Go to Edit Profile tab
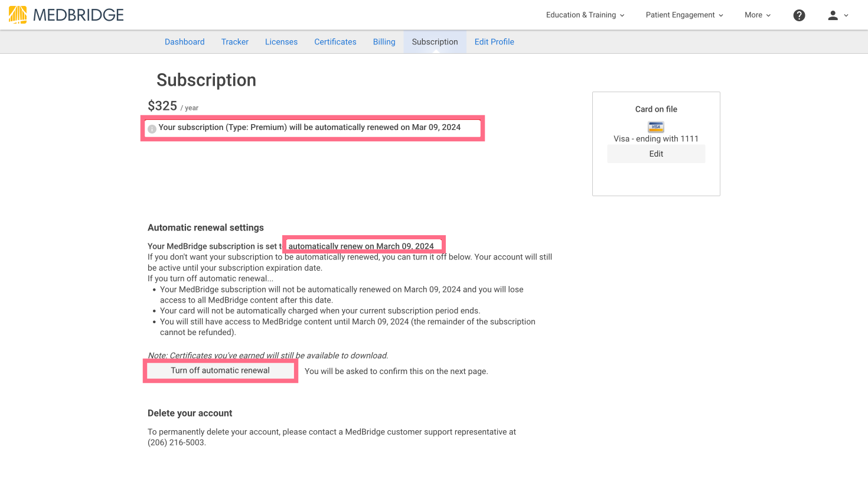Screen dimensions: 868x481 tap(494, 42)
